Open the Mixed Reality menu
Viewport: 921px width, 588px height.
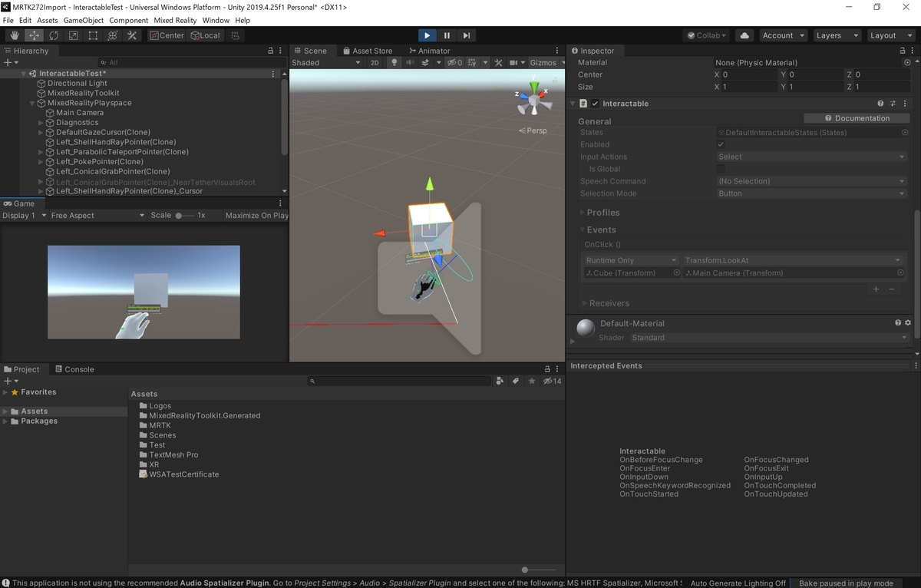click(175, 20)
